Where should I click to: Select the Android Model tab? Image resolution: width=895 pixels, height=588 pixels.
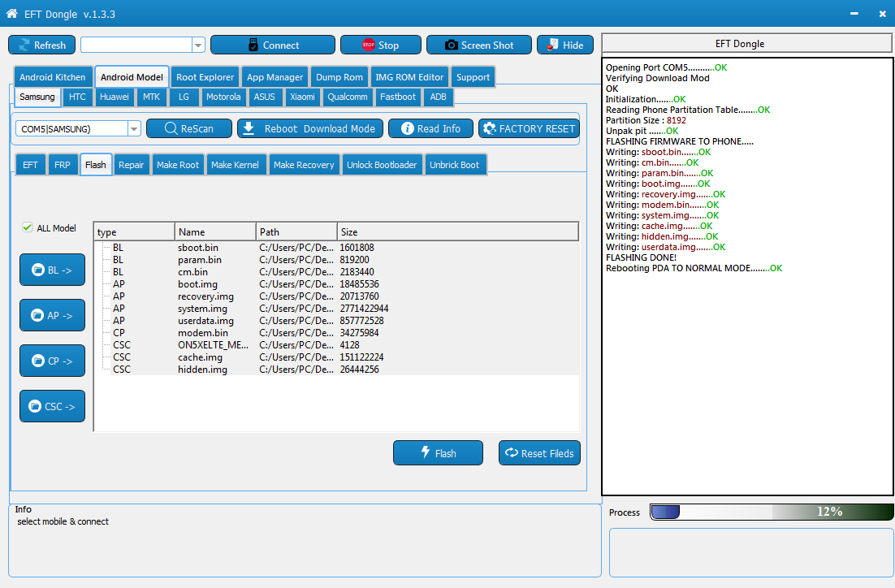tap(132, 77)
